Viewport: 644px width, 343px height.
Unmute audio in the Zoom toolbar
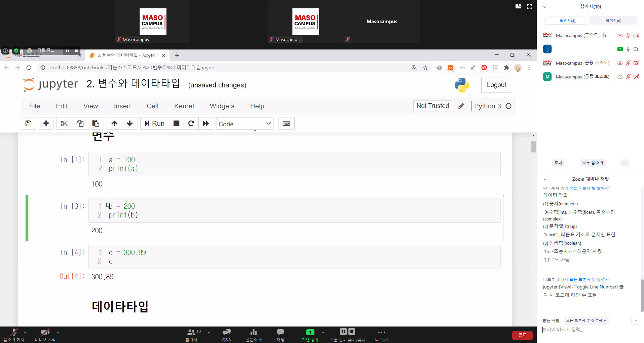pos(14,335)
